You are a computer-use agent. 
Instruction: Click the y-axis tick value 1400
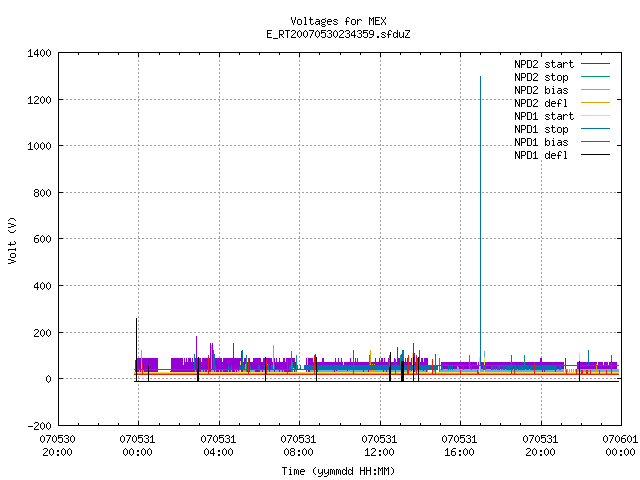click(39, 53)
